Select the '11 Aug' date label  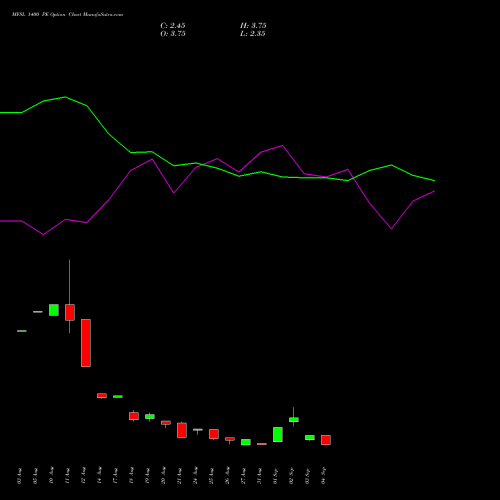pos(67,476)
